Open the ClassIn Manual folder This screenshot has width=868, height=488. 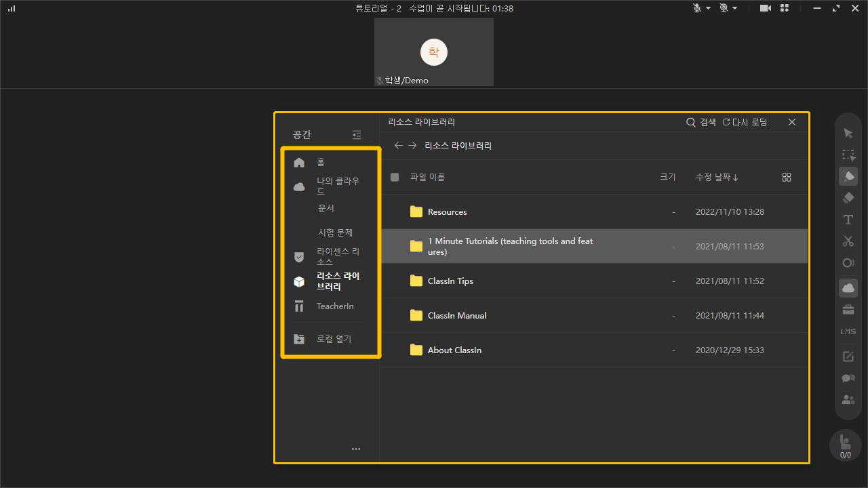click(594, 315)
